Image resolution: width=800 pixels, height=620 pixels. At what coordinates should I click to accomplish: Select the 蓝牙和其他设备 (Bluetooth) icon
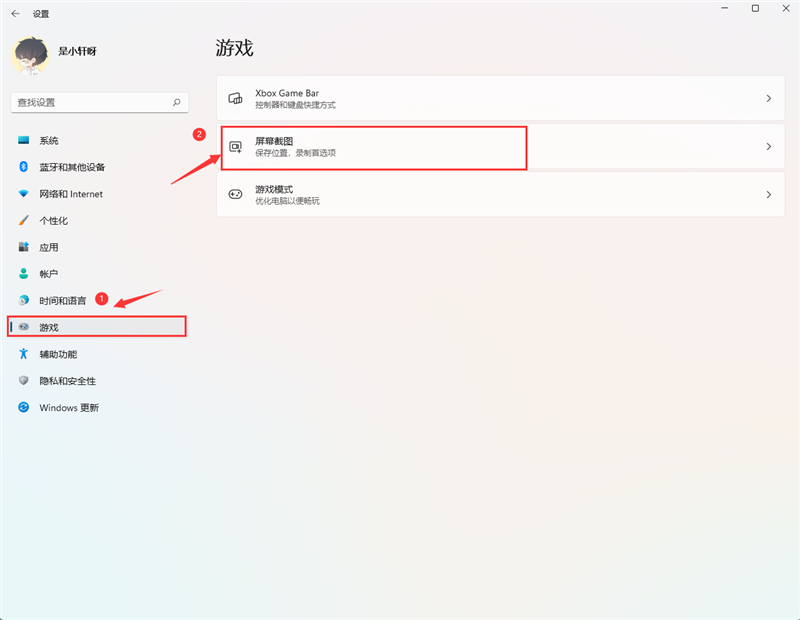point(24,167)
